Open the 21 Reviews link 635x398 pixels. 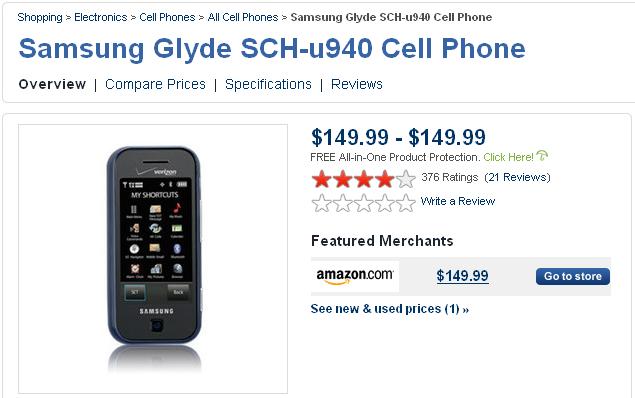point(518,177)
